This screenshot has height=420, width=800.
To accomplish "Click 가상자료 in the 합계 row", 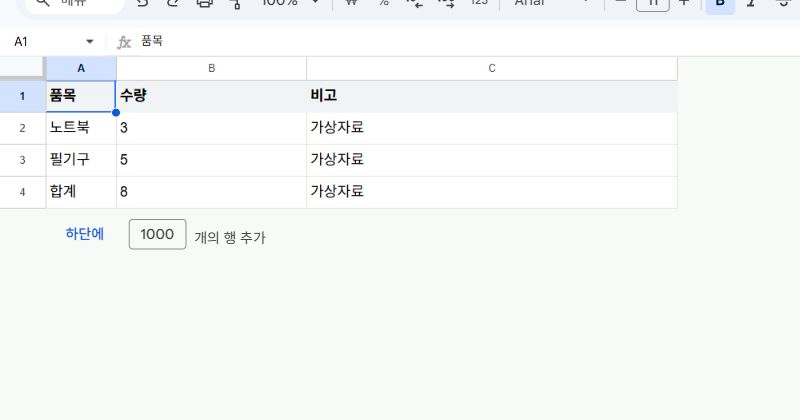I will click(492, 192).
